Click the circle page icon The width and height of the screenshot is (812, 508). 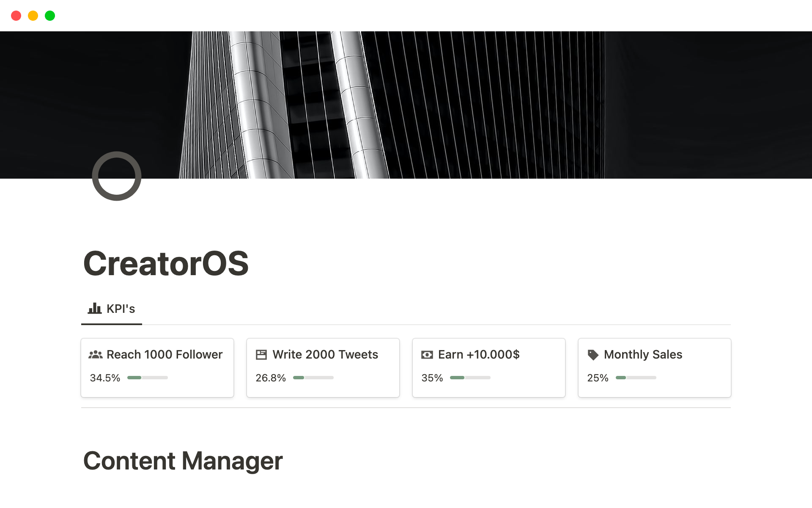117,176
